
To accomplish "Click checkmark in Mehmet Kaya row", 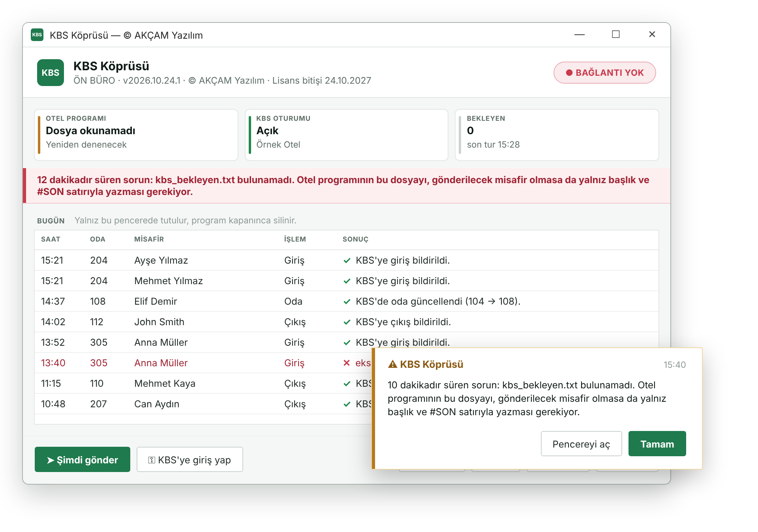I will [347, 384].
